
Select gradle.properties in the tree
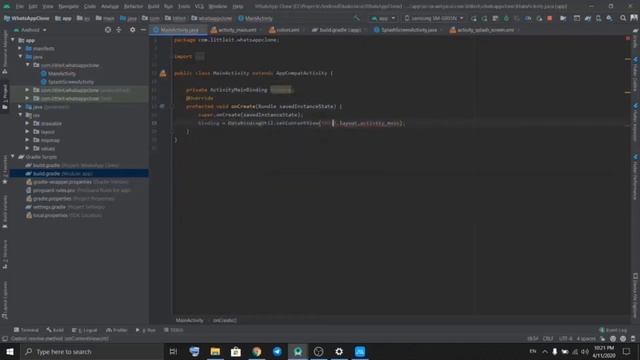(x=70, y=199)
